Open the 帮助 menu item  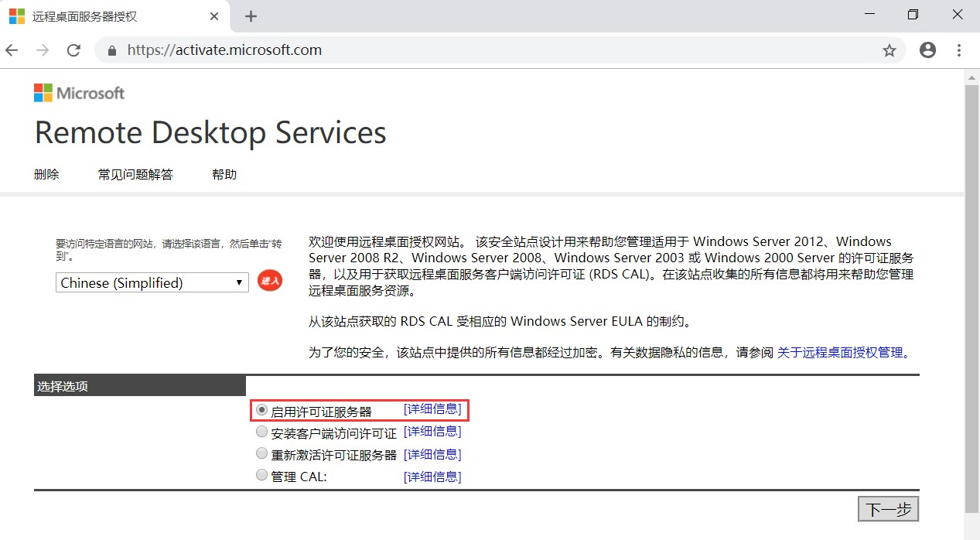click(x=224, y=174)
